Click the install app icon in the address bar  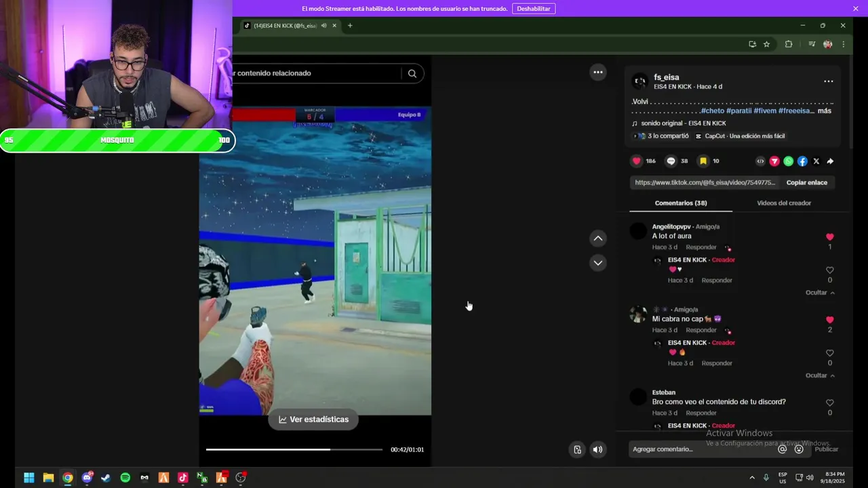pos(752,44)
